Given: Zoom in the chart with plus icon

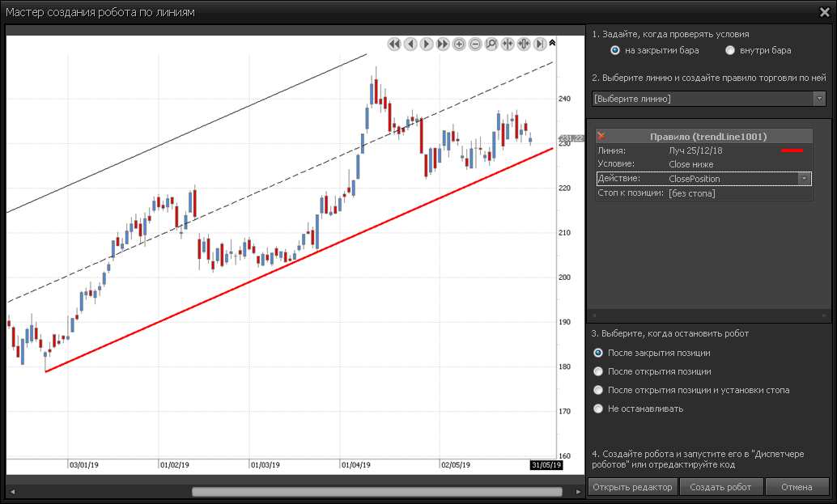Looking at the screenshot, I should 459,44.
